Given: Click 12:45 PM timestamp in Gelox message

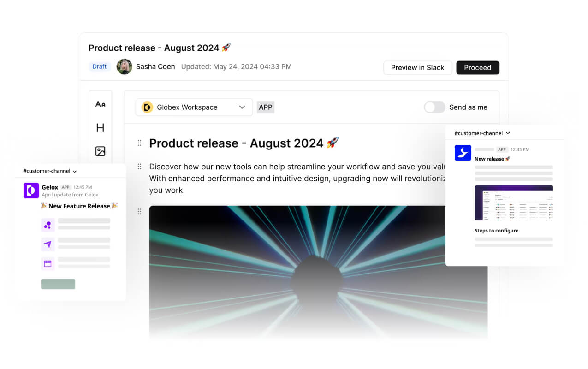Looking at the screenshot, I should (83, 187).
